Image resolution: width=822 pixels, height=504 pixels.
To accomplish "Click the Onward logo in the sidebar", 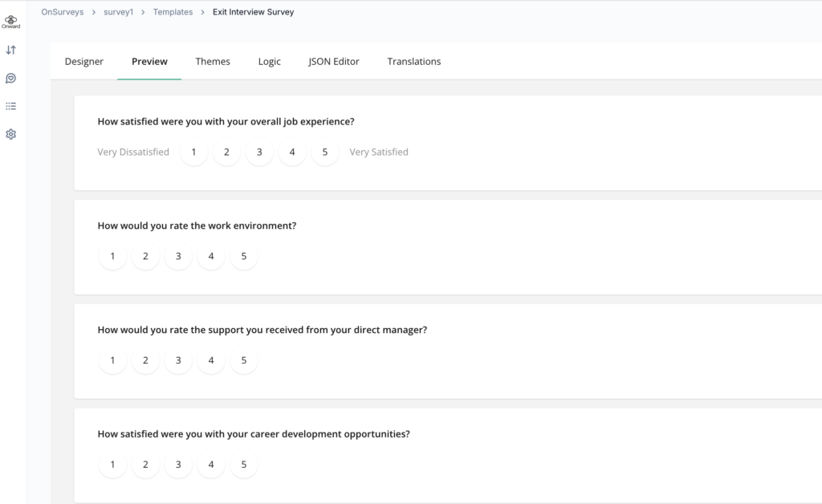I will point(11,22).
